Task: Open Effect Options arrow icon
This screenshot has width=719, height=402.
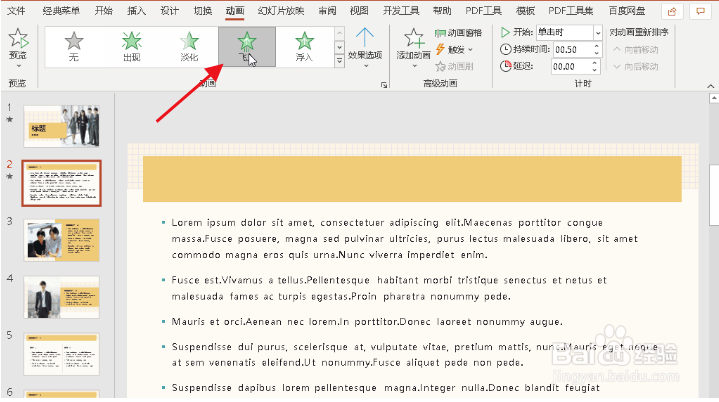Action: (x=365, y=38)
